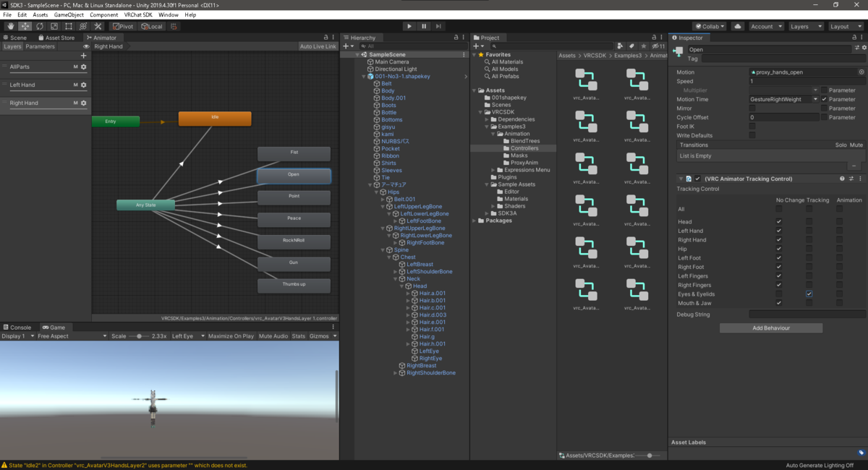Select the Transform tool in the toolbar

83,26
